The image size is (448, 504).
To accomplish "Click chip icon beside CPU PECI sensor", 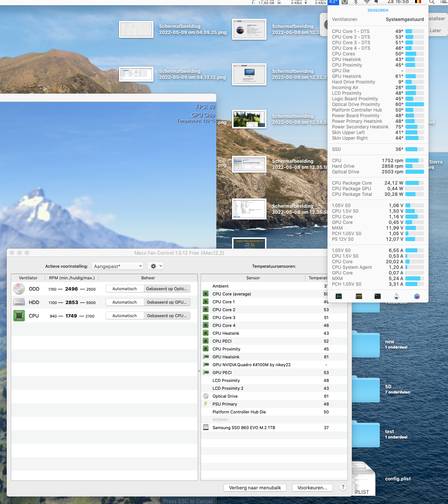I will point(206,341).
